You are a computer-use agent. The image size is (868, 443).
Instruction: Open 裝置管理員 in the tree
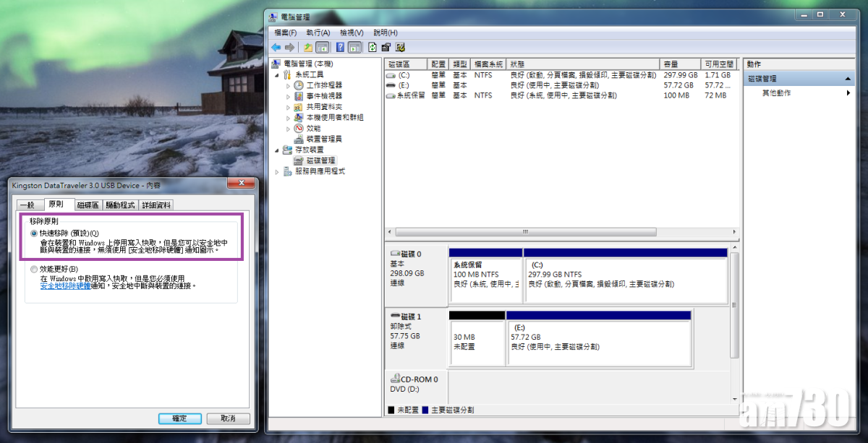click(323, 139)
